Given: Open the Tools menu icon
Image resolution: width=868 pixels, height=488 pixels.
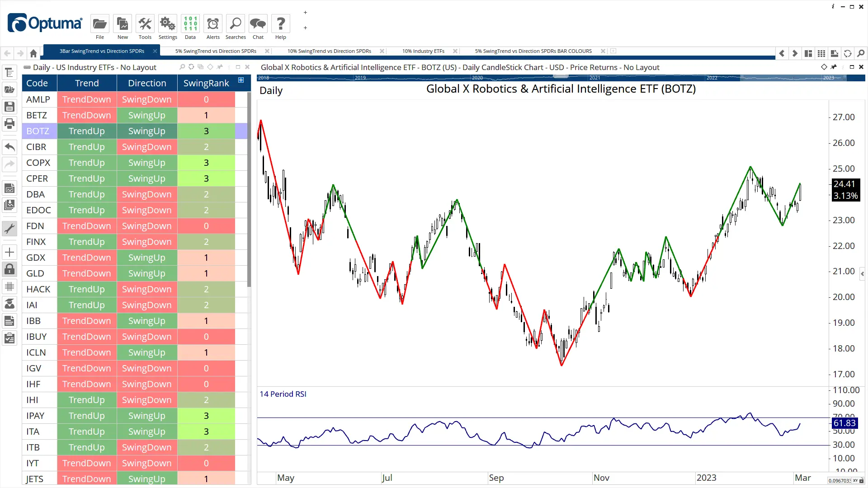Looking at the screenshot, I should coord(145,24).
